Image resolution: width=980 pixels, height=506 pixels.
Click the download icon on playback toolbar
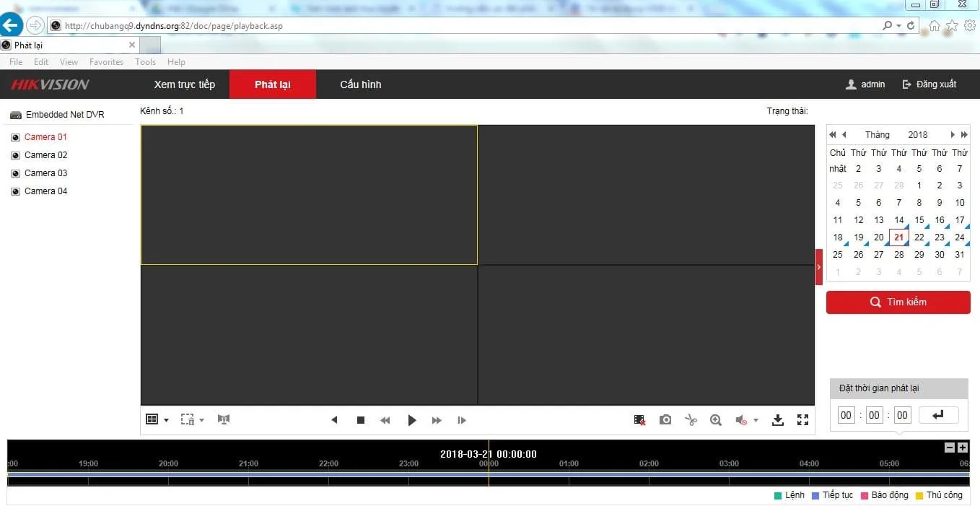click(778, 419)
